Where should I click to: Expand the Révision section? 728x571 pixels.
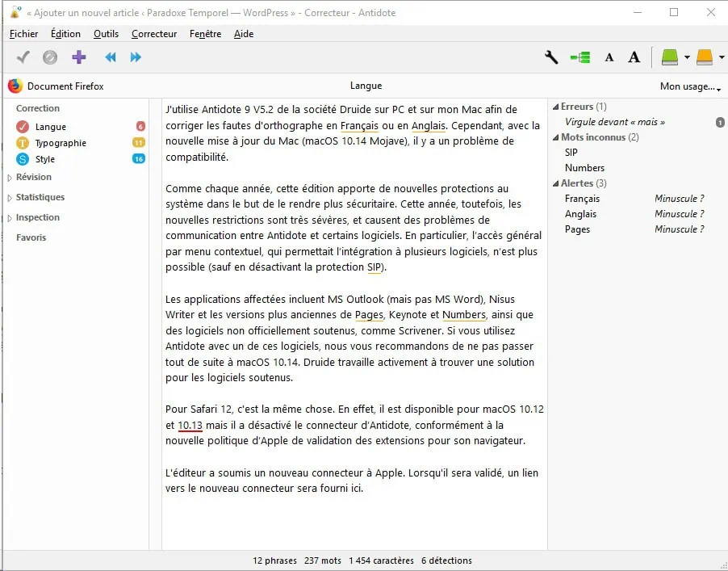click(33, 177)
